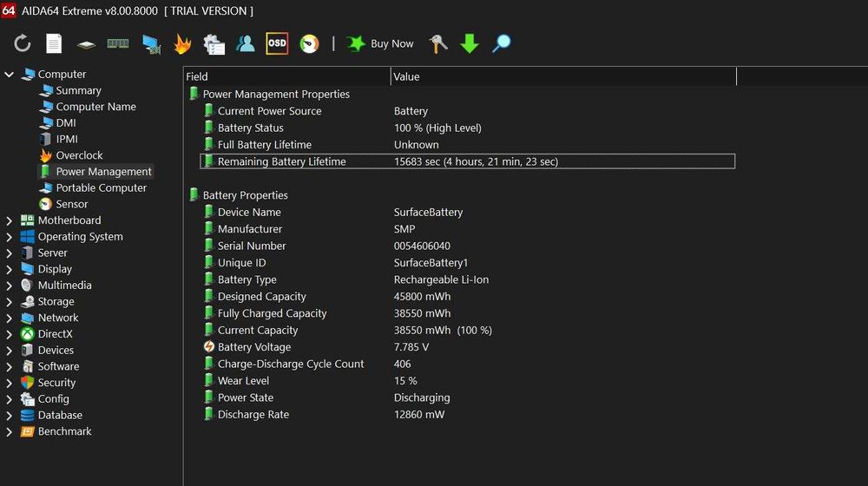Click the Benchmark icon in tree

[x=27, y=431]
